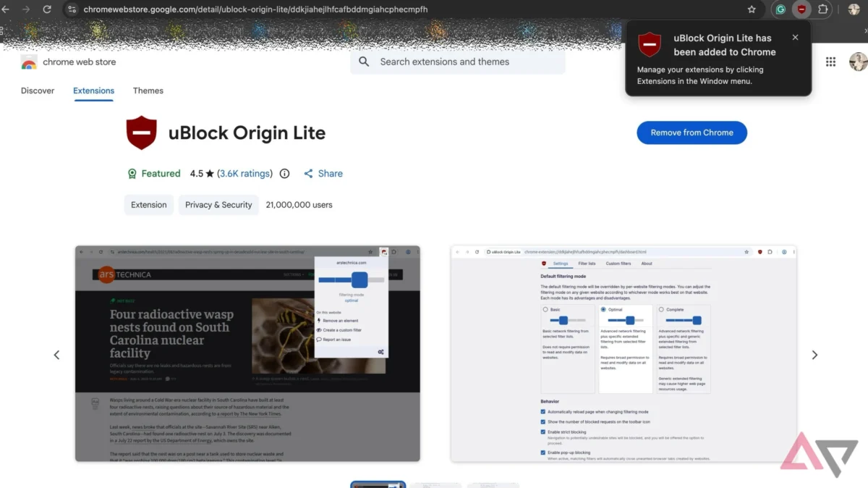Dismiss the uBlock added notification popup
Viewport: 868px width, 488px height.
795,38
